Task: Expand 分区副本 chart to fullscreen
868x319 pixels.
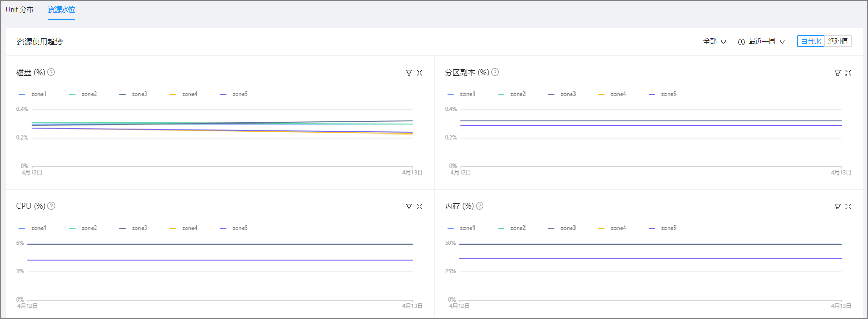Action: (849, 73)
